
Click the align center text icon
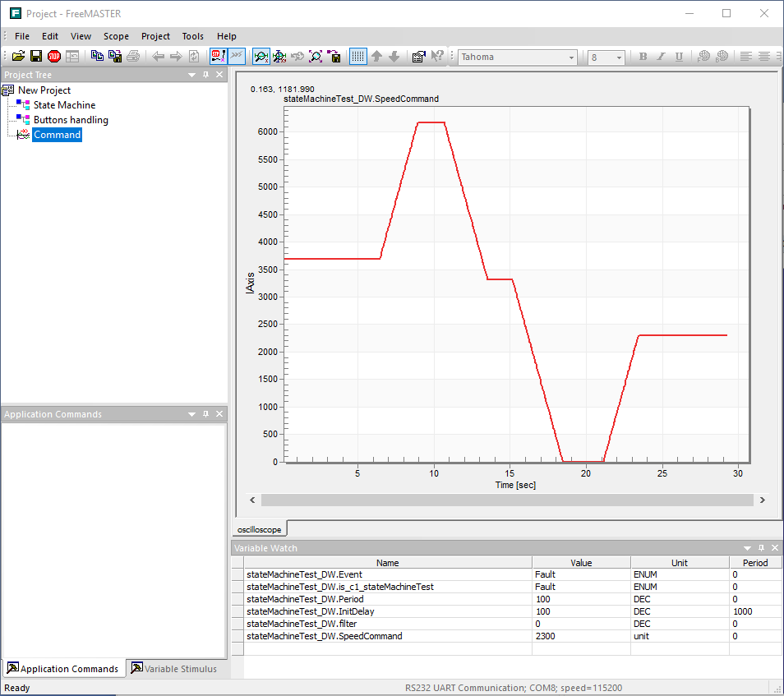tap(764, 57)
